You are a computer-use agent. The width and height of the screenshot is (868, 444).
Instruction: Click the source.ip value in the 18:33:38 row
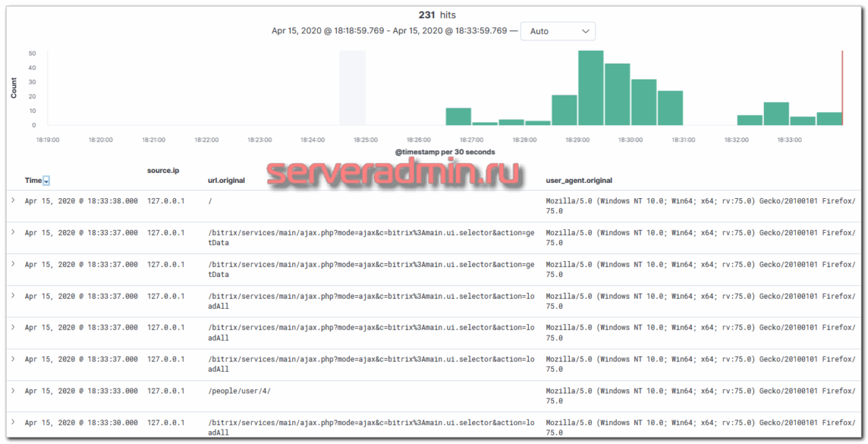(166, 201)
